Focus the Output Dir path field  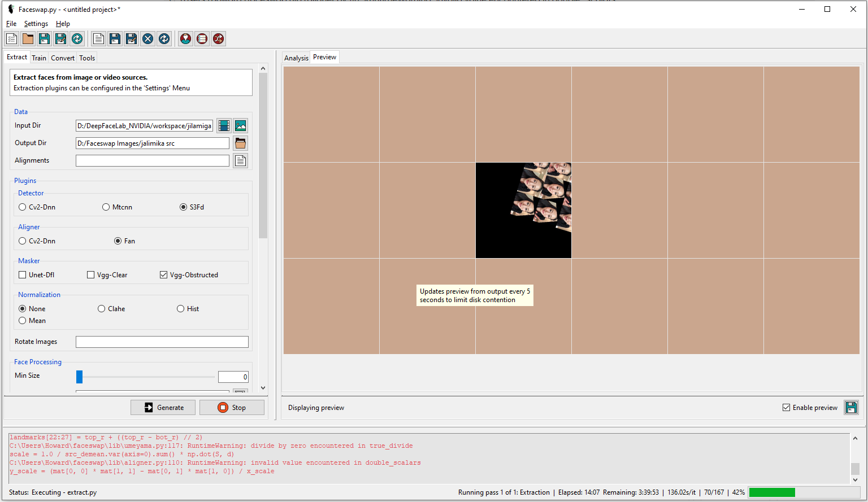(x=153, y=143)
